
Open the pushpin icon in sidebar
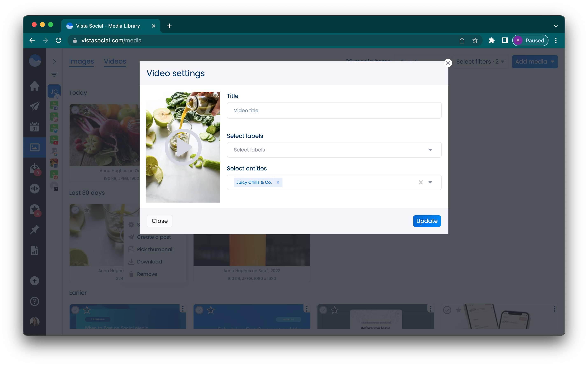click(x=35, y=230)
